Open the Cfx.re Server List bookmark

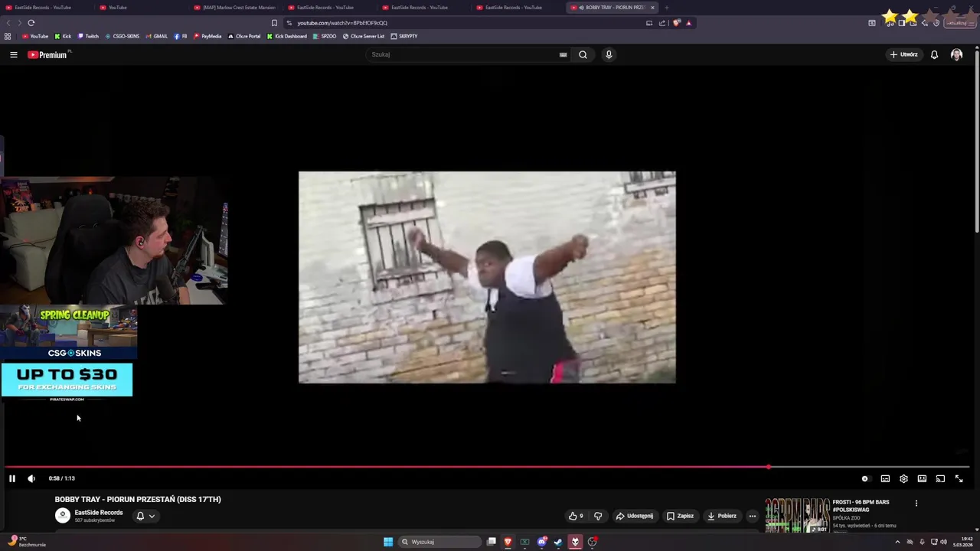364,36
